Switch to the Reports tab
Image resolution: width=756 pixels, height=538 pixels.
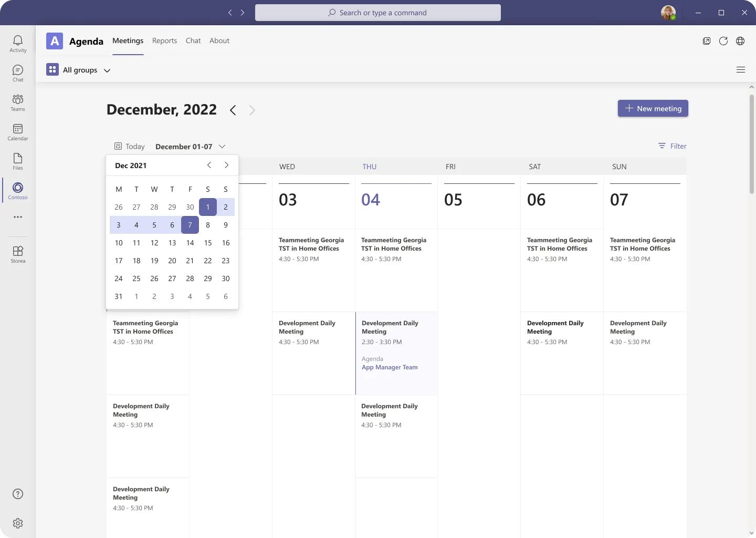(x=164, y=40)
